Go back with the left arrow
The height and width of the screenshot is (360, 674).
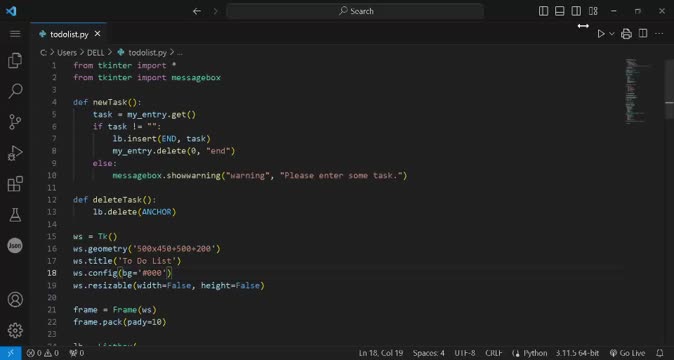point(197,11)
